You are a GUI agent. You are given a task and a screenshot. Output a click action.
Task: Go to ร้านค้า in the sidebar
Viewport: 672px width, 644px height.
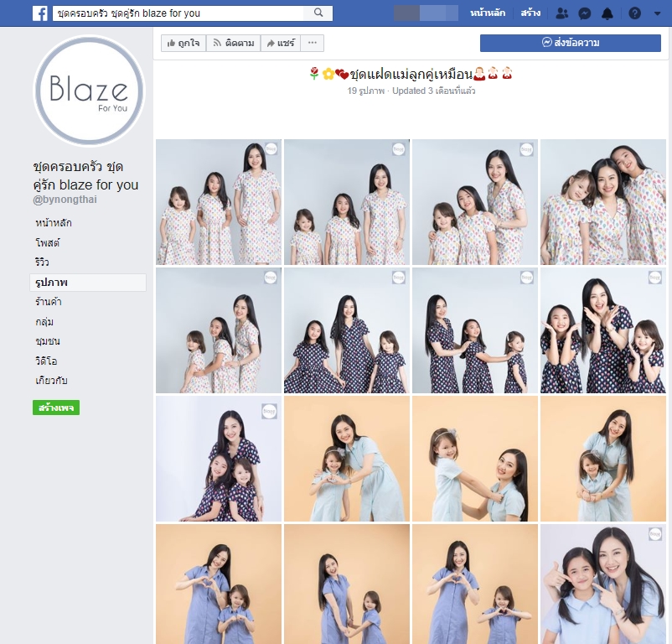pyautogui.click(x=49, y=302)
